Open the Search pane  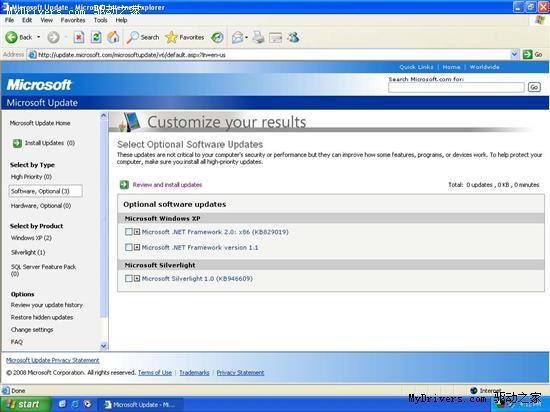click(x=142, y=37)
